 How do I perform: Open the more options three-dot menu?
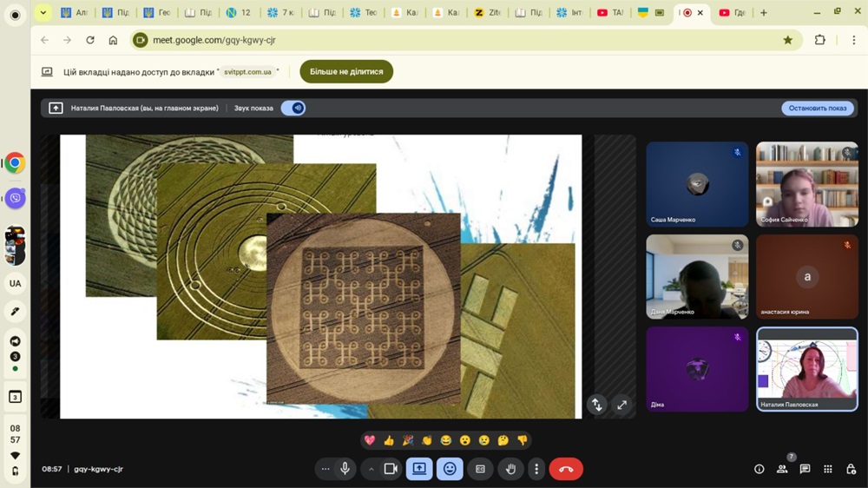pos(536,469)
